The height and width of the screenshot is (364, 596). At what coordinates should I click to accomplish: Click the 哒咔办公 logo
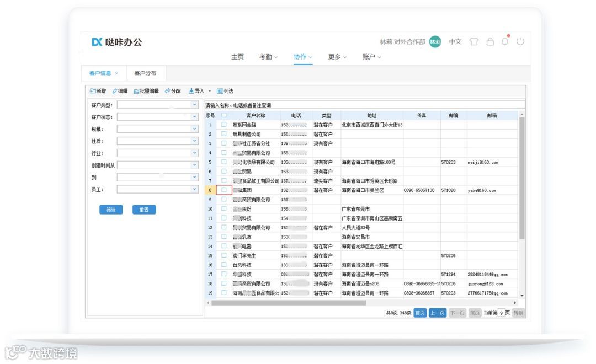click(117, 42)
